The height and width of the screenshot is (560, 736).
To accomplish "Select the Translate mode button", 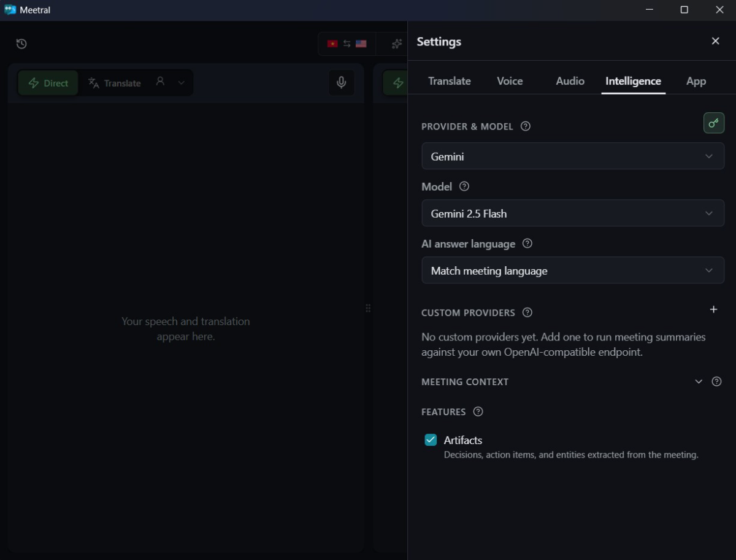I will 115,83.
